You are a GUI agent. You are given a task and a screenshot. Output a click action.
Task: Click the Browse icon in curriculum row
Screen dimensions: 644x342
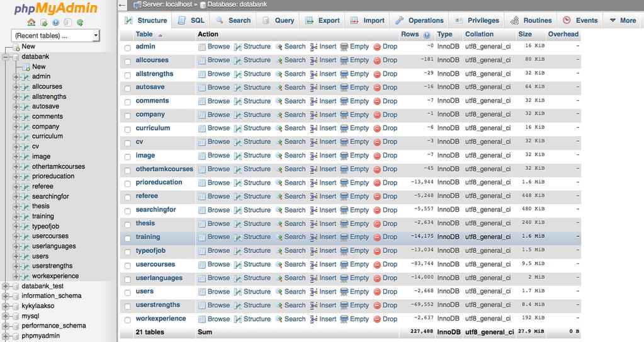click(x=201, y=128)
